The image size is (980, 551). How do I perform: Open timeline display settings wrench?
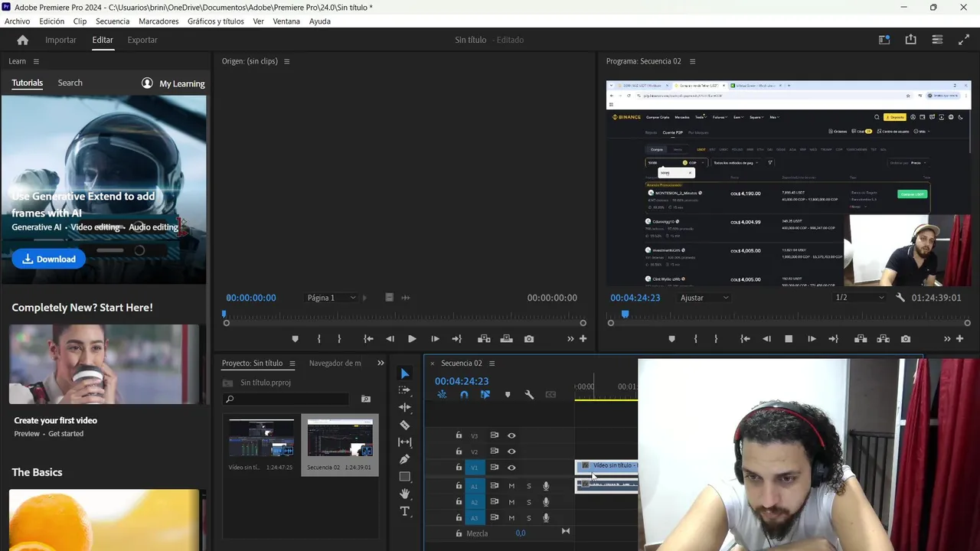pyautogui.click(x=529, y=395)
